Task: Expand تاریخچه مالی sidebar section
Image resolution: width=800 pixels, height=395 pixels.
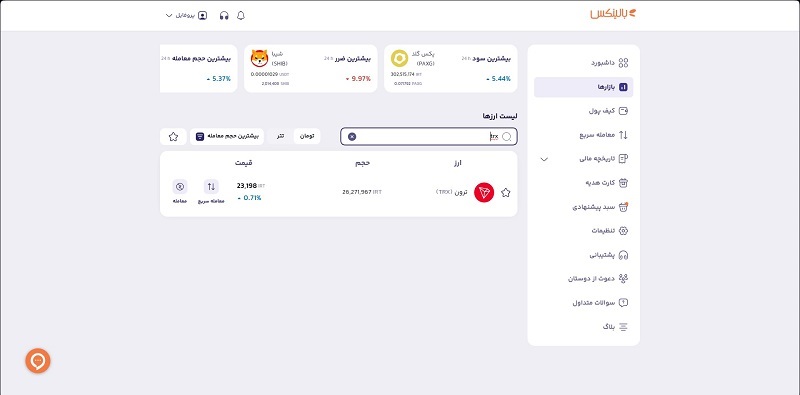Action: pos(544,159)
